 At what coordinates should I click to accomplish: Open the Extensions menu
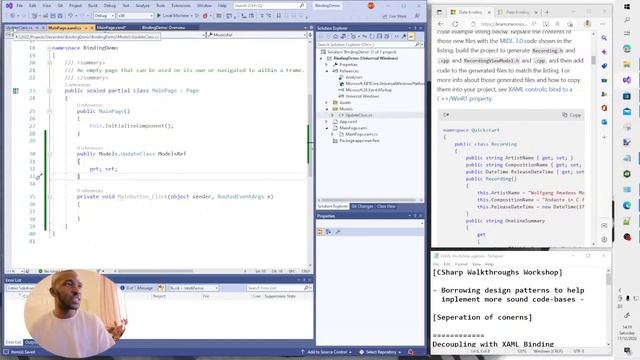(181, 6)
